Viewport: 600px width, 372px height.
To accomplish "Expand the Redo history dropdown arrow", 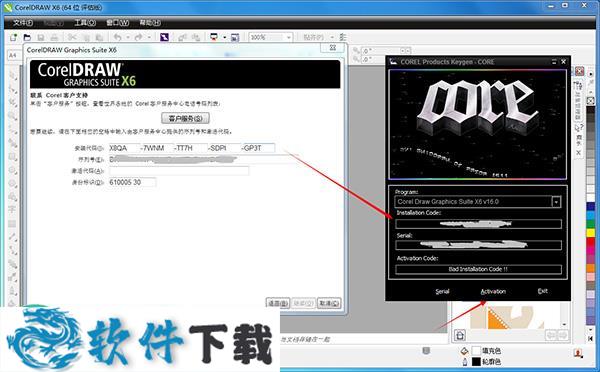I will (149, 37).
